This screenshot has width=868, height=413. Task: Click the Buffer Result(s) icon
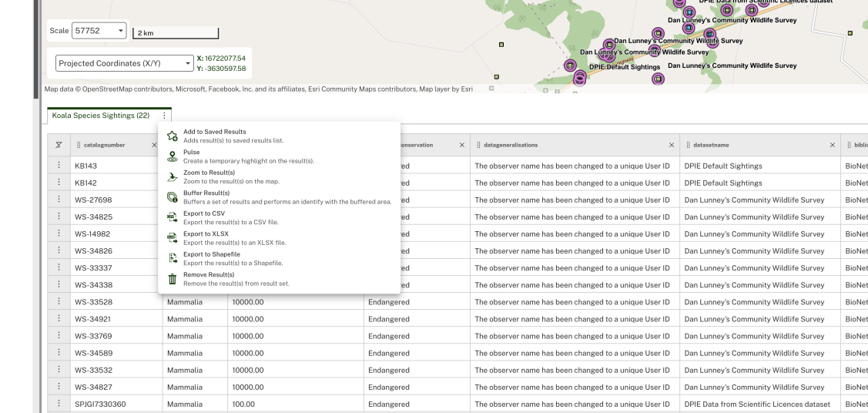[x=173, y=197]
